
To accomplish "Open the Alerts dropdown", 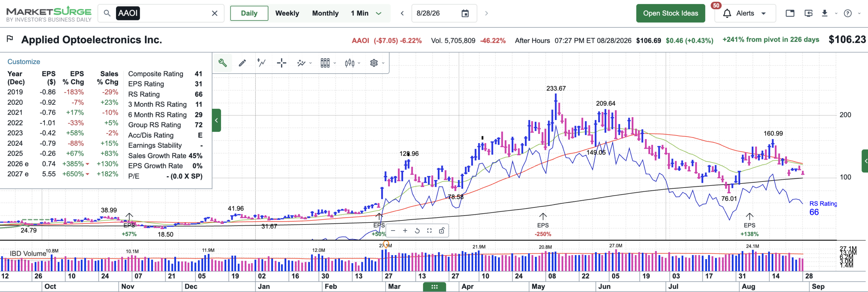I will (x=745, y=13).
